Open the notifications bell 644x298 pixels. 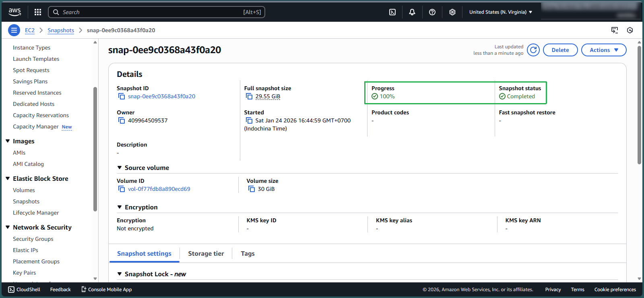pyautogui.click(x=412, y=12)
